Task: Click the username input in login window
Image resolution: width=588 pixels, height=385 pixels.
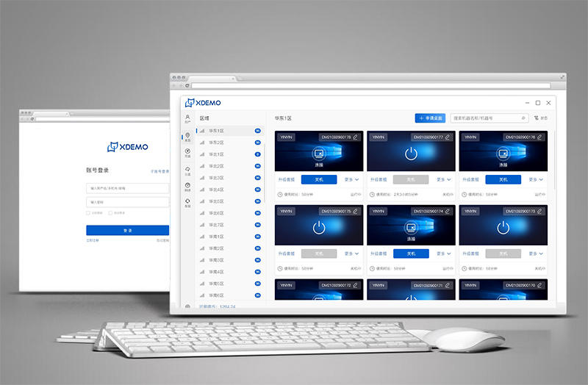Action: coord(127,188)
